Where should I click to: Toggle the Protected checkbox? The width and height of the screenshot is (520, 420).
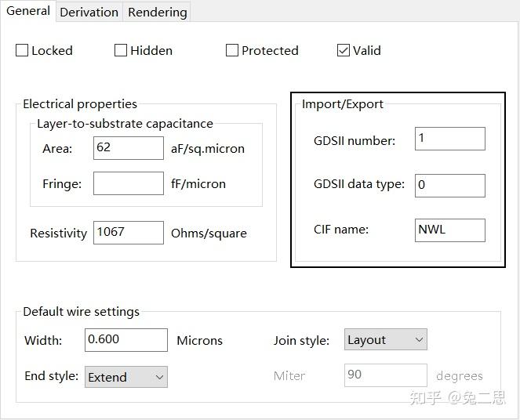point(232,50)
